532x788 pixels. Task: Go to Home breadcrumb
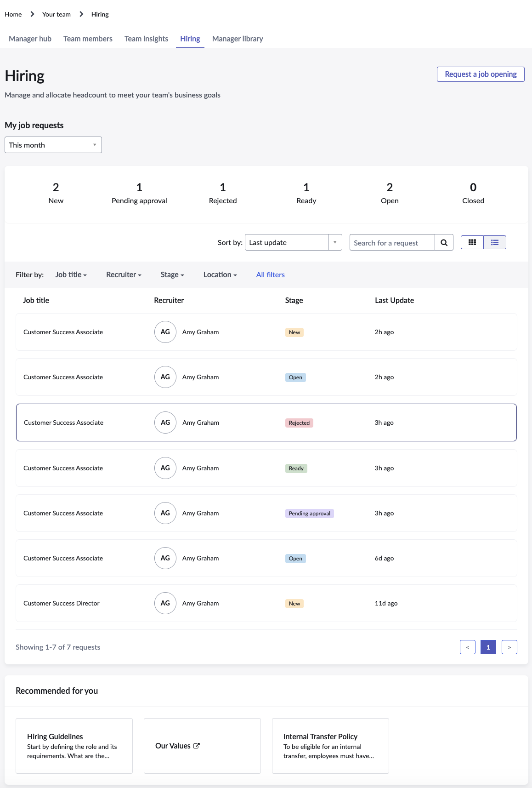13,14
